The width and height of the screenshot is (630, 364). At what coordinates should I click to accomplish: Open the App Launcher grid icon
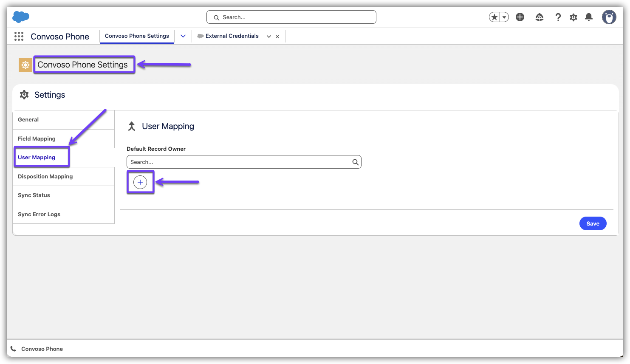click(x=19, y=37)
